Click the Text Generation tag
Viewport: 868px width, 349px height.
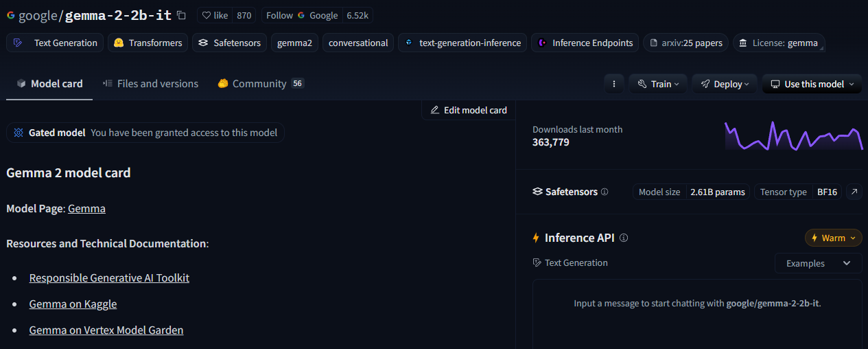tap(56, 43)
